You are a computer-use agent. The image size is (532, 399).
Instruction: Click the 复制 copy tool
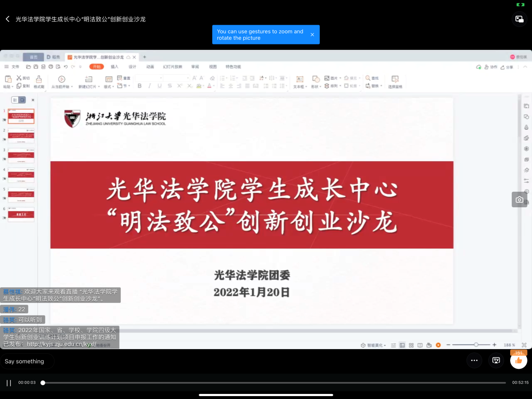[23, 86]
